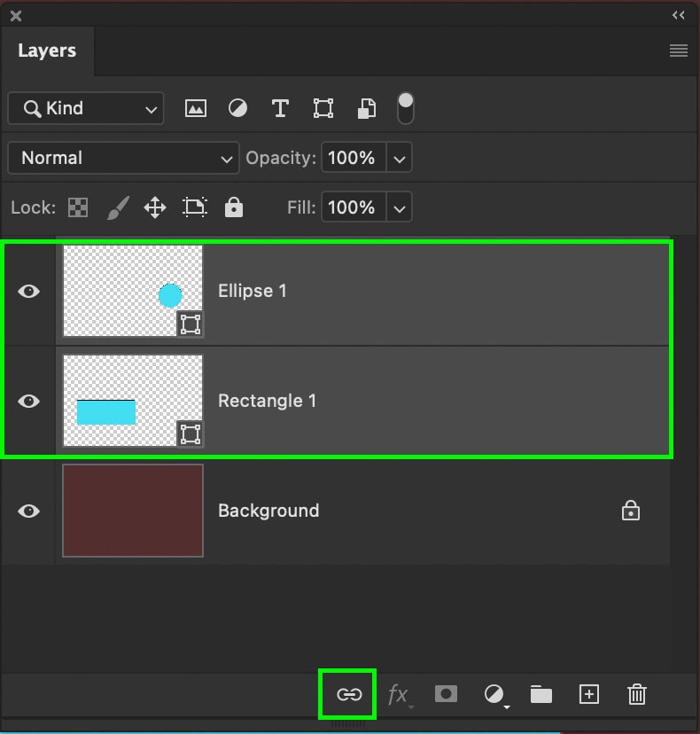The width and height of the screenshot is (700, 734).
Task: Hide the Rectangle 1 layer
Action: [29, 402]
